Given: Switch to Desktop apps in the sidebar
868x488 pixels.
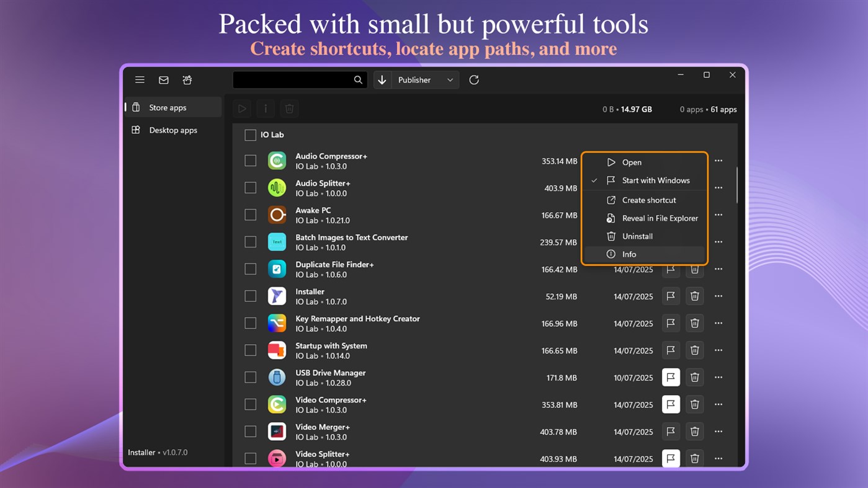Looking at the screenshot, I should (173, 130).
